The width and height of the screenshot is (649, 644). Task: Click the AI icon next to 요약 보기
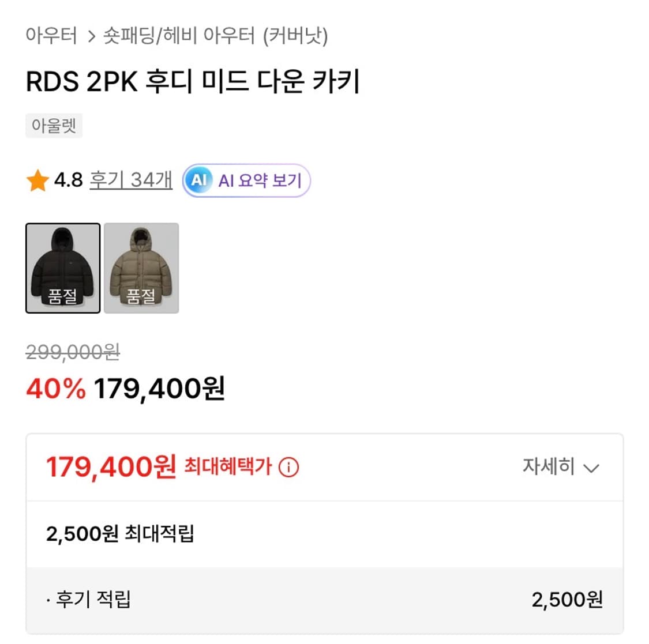tap(199, 180)
